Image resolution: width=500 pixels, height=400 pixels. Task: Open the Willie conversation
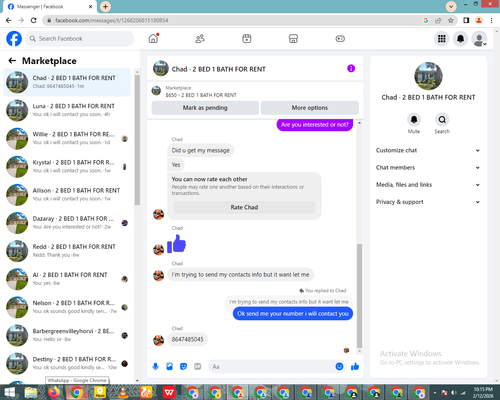coord(67,138)
